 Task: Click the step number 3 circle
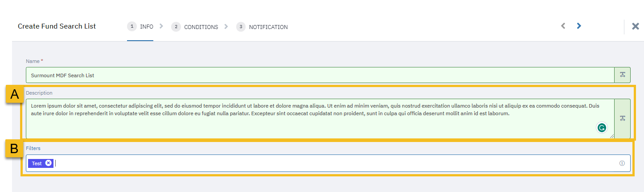coord(241,27)
